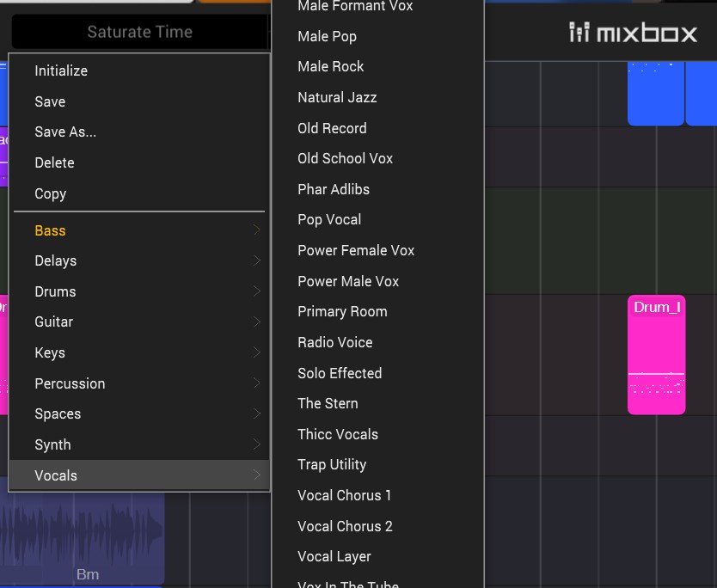The height and width of the screenshot is (588, 717).
Task: Select Initialize from the preset menu
Action: coord(61,70)
